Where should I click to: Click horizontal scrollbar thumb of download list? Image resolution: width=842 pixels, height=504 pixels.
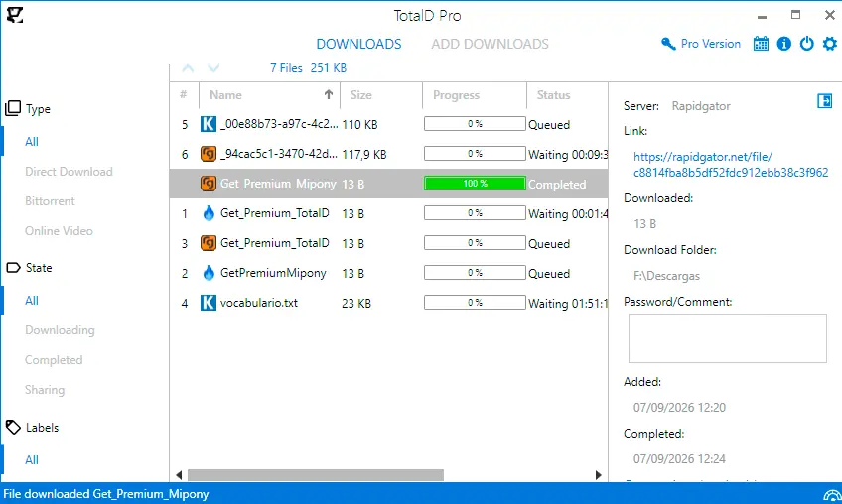click(x=315, y=475)
